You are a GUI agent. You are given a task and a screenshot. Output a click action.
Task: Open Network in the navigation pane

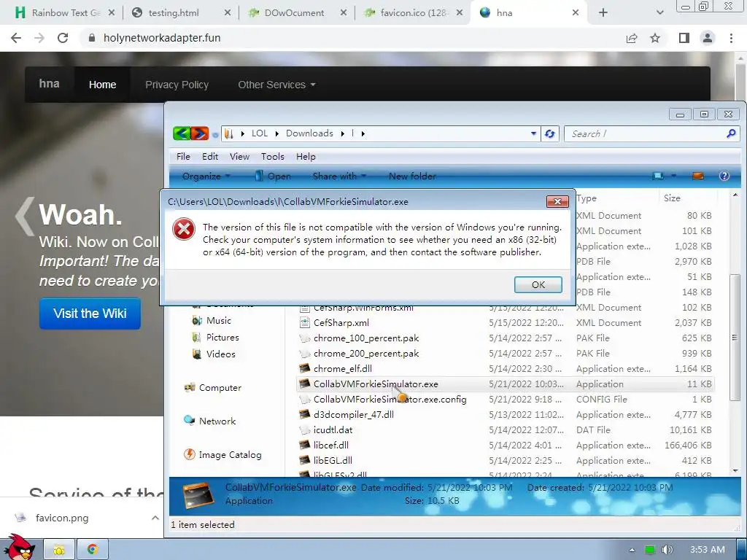tap(217, 421)
